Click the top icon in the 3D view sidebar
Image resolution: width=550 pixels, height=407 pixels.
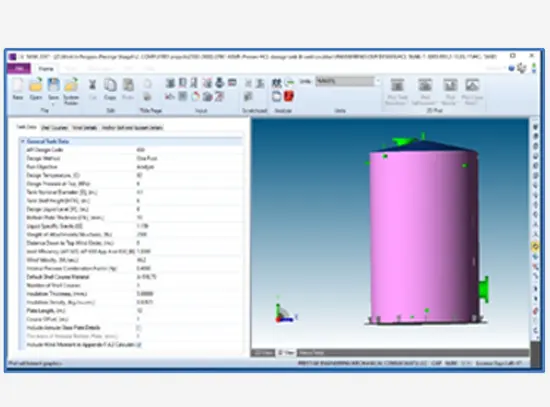coord(535,126)
